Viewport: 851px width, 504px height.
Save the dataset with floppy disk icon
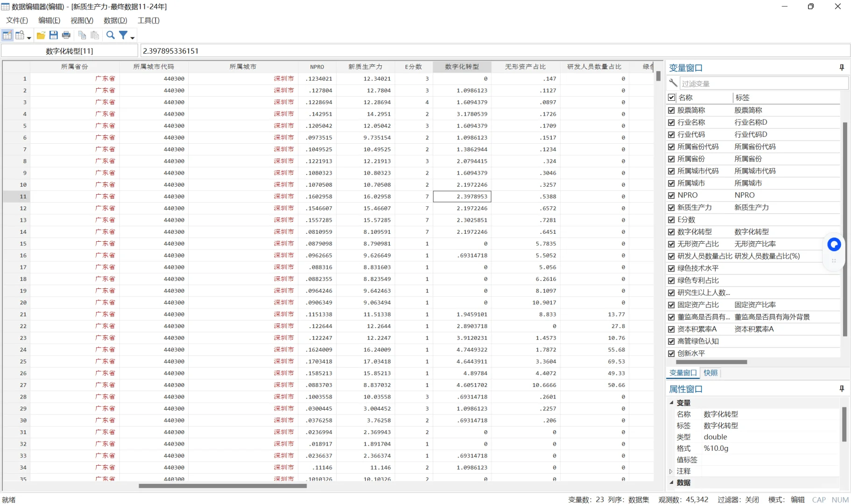[x=54, y=35]
